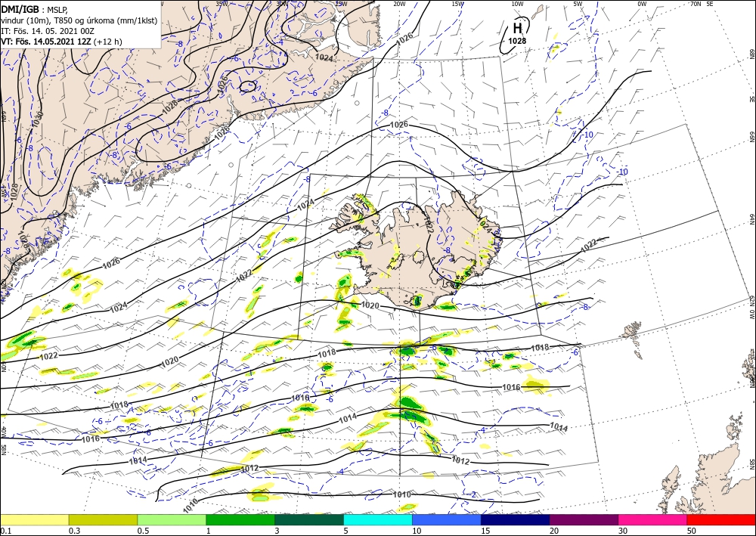This screenshot has width=756, height=536.
Task: Click the 70N latitude label
Action: click(696, 3)
